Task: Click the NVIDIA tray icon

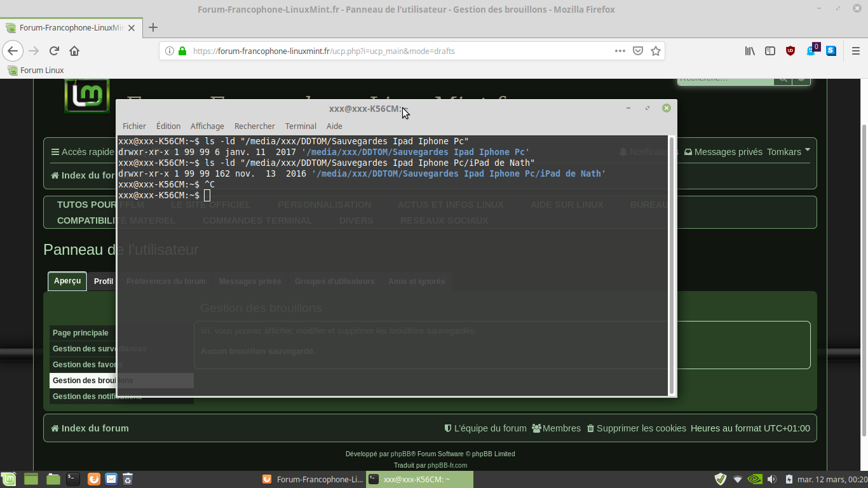Action: (754, 479)
